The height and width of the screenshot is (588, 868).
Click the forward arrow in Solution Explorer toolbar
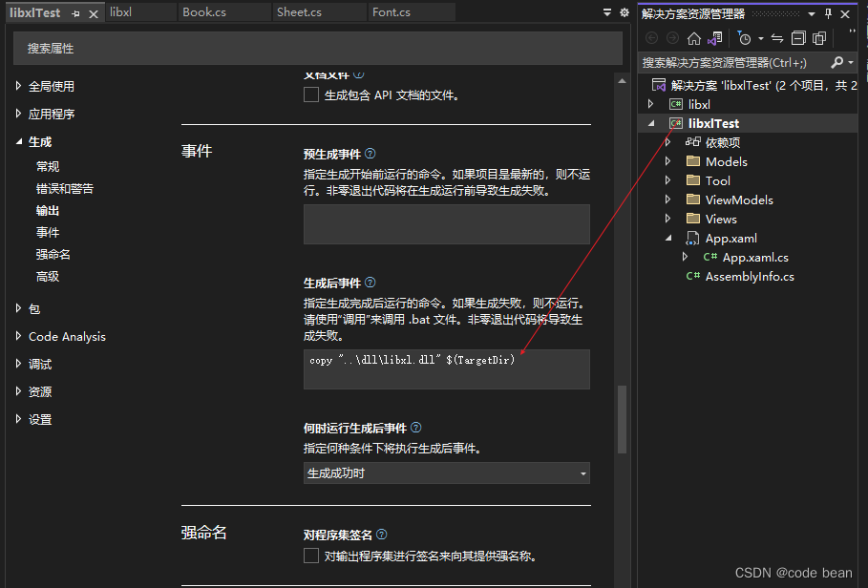672,38
